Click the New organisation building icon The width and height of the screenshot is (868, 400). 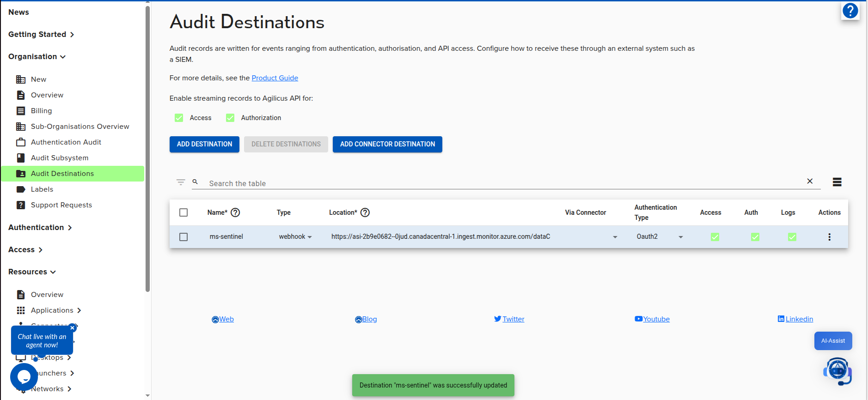tap(21, 79)
